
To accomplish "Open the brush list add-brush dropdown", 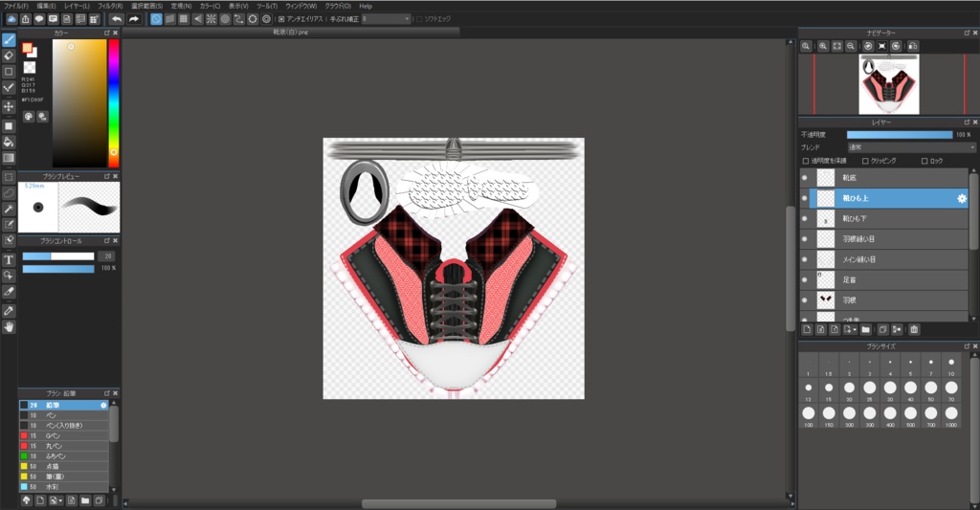I will 60,500.
